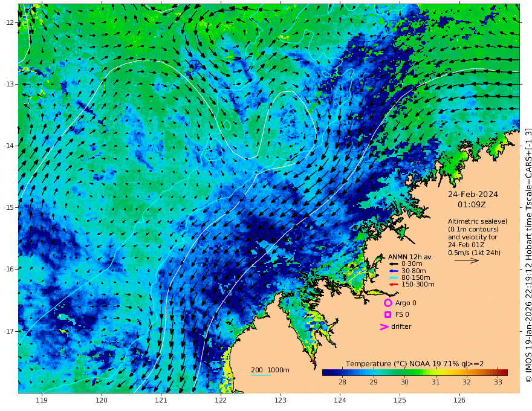Click the '32' colorbar tick label
Screen dimensions: 532x411
point(467,382)
